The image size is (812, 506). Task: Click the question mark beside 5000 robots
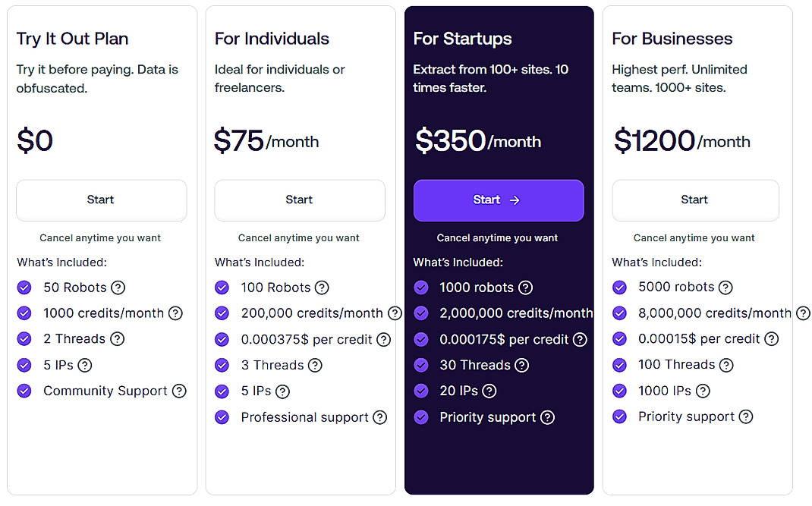tap(725, 288)
